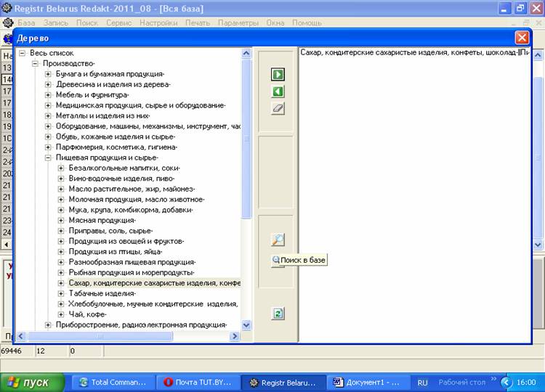
Task: Expand the Мясная продукция branch
Action: pyautogui.click(x=62, y=220)
